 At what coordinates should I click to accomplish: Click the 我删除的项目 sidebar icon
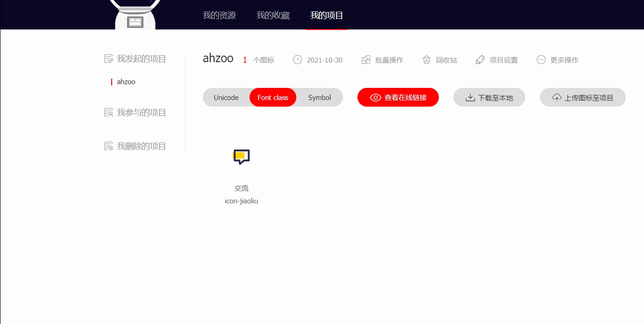tap(108, 146)
